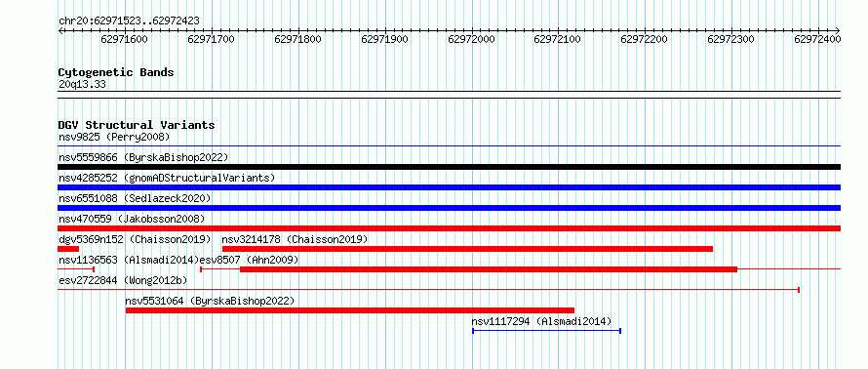The image size is (868, 369).
Task: Click ruler position 62971800
Action: click(x=297, y=39)
